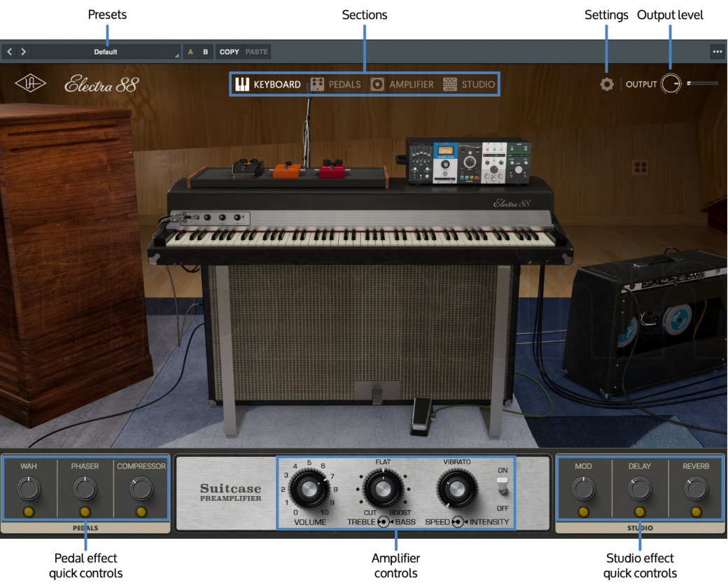Click the sustain pedal under the piano
728x585 pixels.
point(377,395)
